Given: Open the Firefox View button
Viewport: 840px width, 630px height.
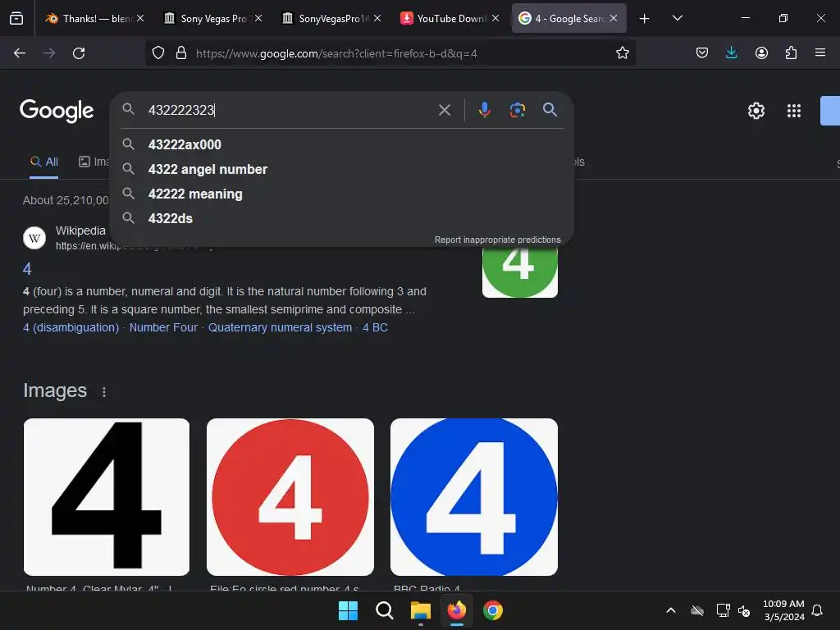Looking at the screenshot, I should coord(16,18).
